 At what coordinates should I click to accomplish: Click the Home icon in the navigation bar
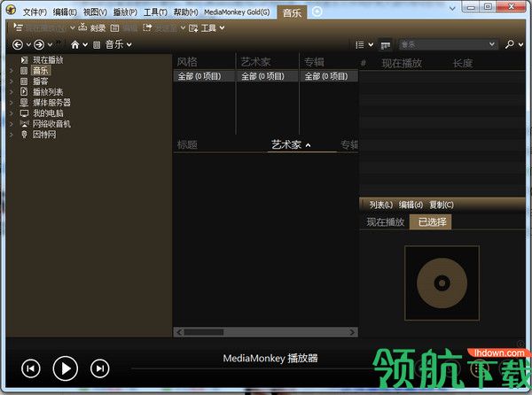[75, 44]
